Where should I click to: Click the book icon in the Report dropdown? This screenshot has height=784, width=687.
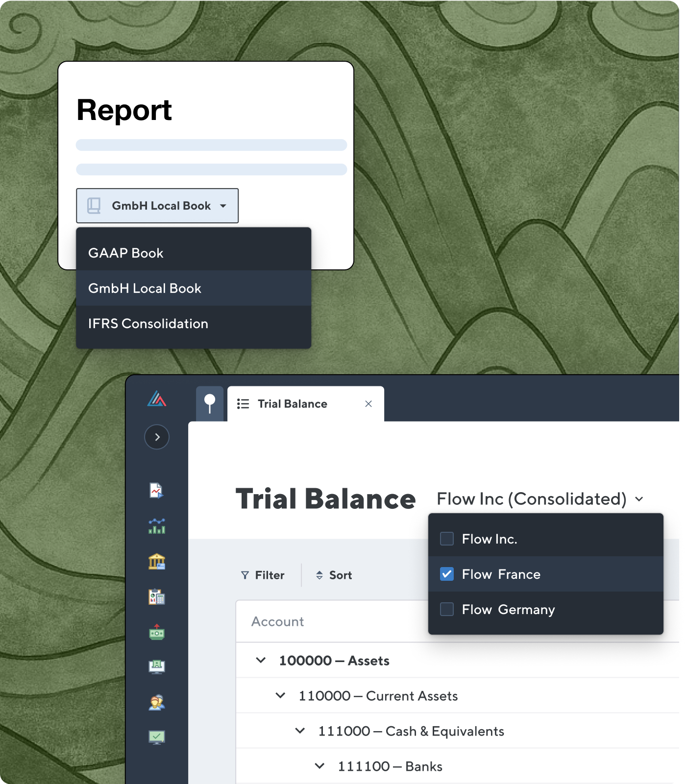94,206
